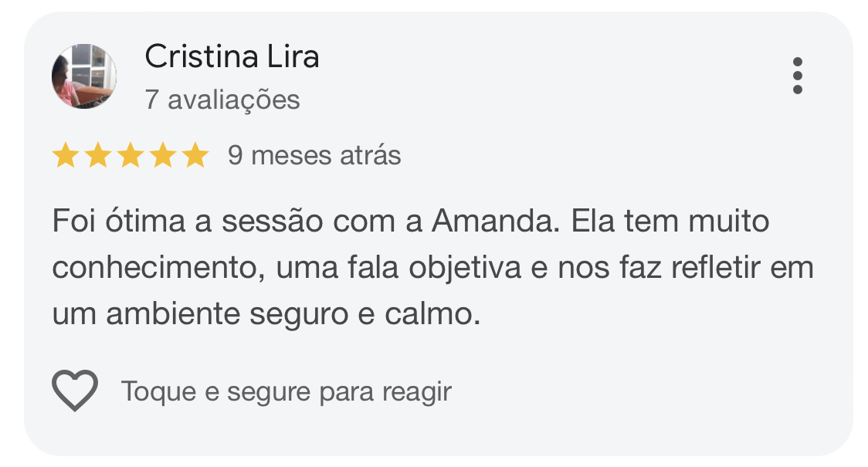Click the first yellow rating star
The height and width of the screenshot is (467, 868).
click(x=66, y=155)
